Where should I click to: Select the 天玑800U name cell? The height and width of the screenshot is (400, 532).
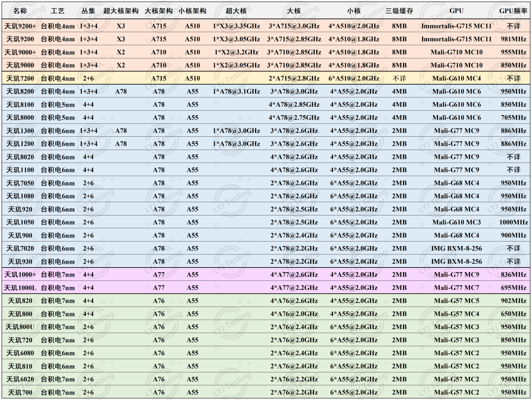(20, 327)
